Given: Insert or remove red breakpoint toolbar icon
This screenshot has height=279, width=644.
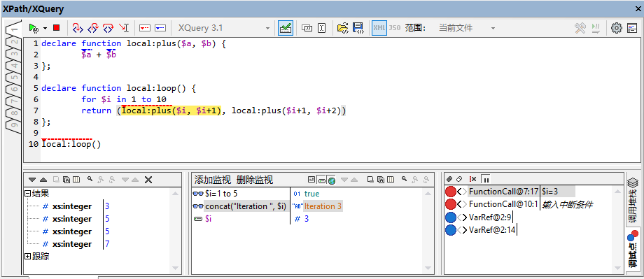Looking at the screenshot, I should click(145, 28).
